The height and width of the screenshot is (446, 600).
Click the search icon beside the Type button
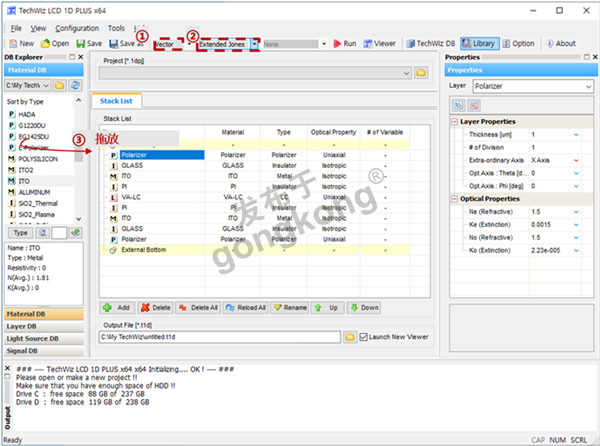(x=42, y=233)
